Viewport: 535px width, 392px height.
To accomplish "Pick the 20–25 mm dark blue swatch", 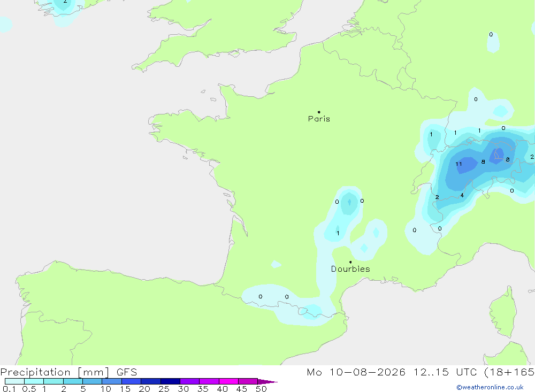I will click(x=151, y=381).
